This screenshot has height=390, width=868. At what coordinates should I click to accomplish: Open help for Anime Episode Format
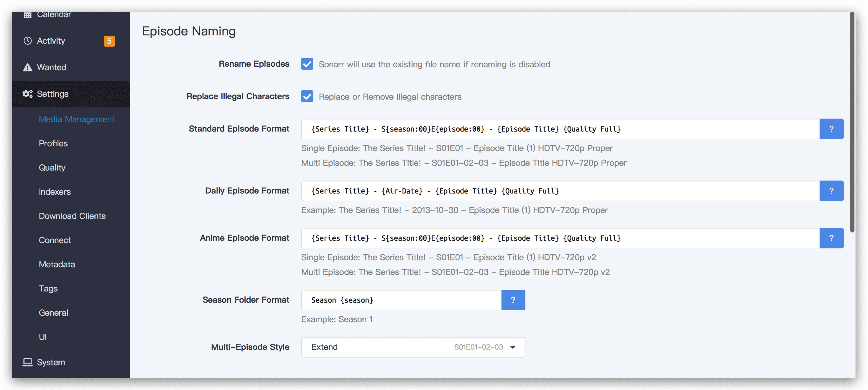coord(831,238)
